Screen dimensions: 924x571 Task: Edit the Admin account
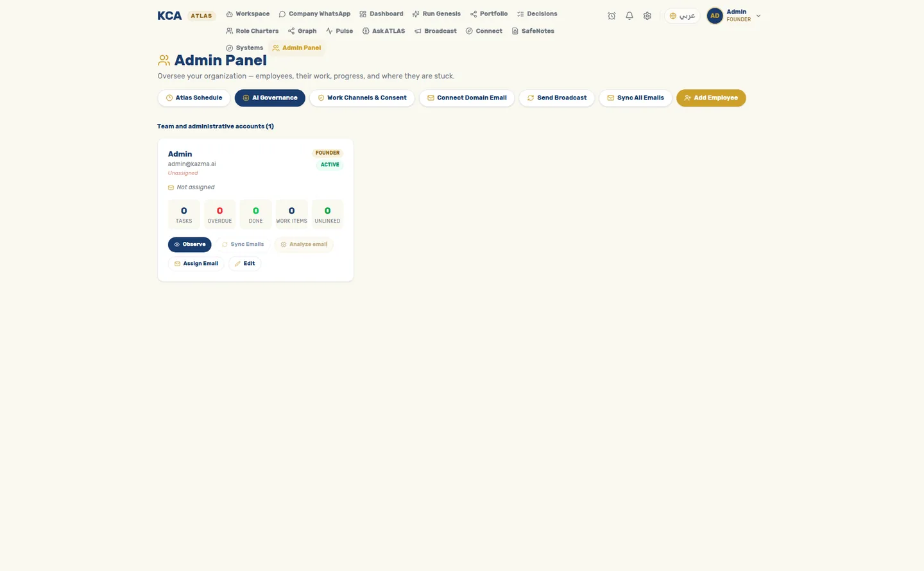click(x=245, y=264)
